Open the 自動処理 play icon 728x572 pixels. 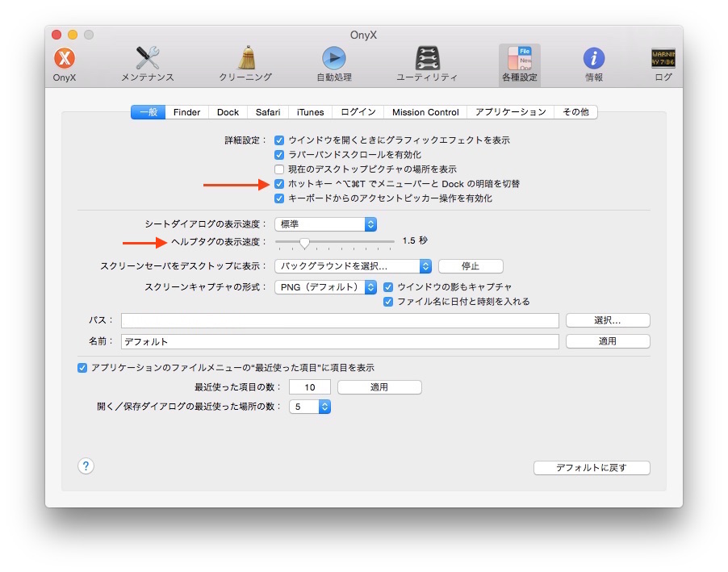[x=334, y=58]
